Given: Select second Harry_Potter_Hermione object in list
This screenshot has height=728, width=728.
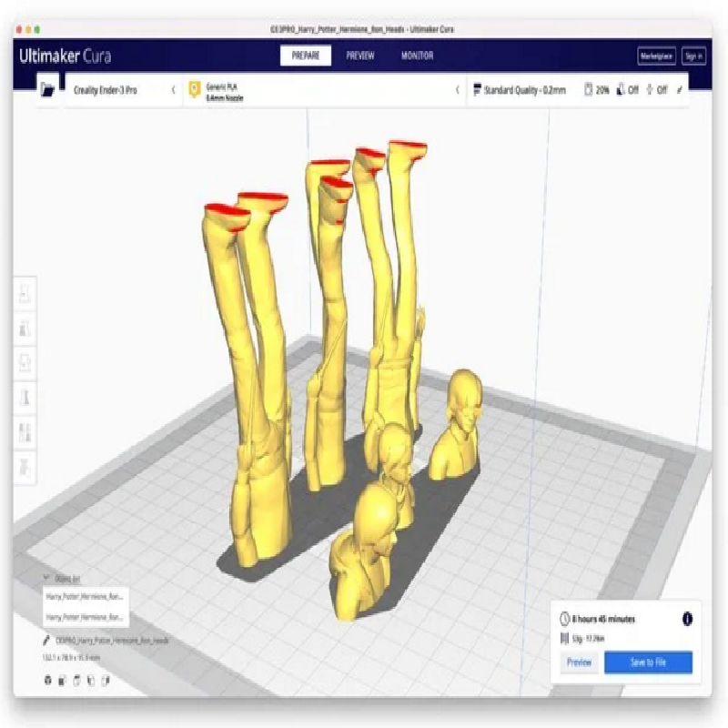Looking at the screenshot, I should point(86,617).
